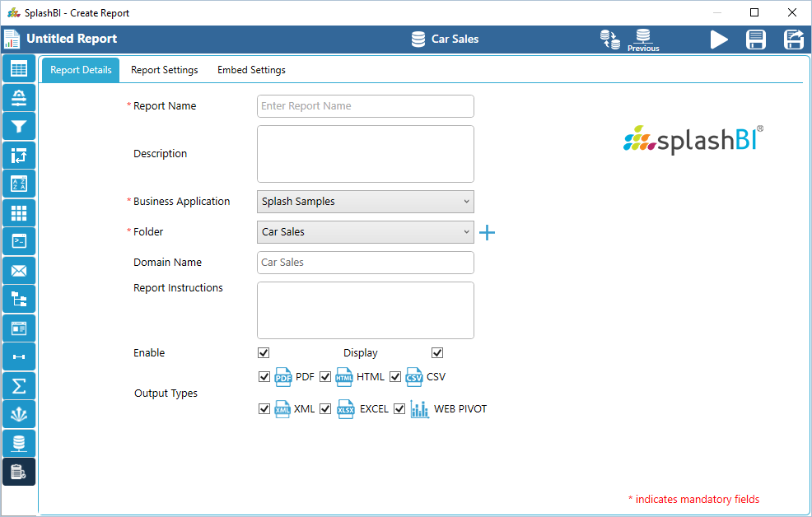Uncheck the EXCEL output type checkbox

325,409
